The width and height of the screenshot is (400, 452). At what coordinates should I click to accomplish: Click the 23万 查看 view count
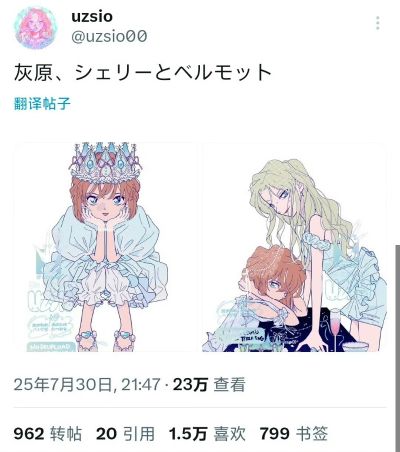coord(209,385)
